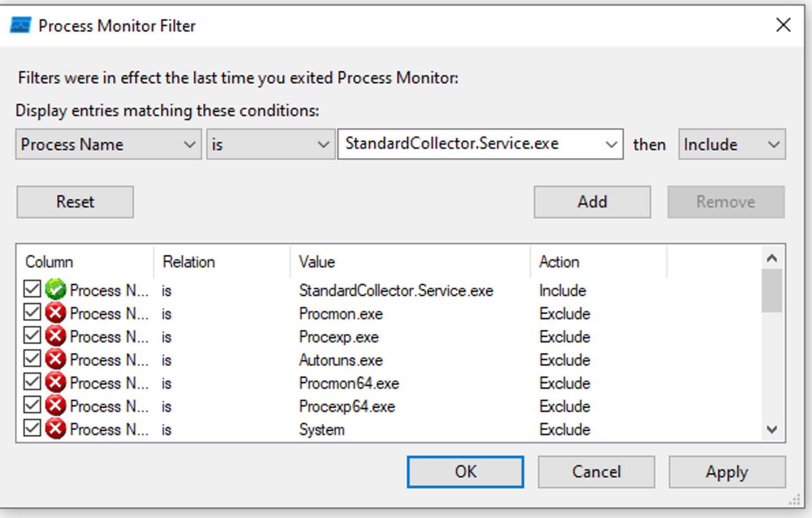Click the red exclude icon beside Autoruns.exe

55,360
